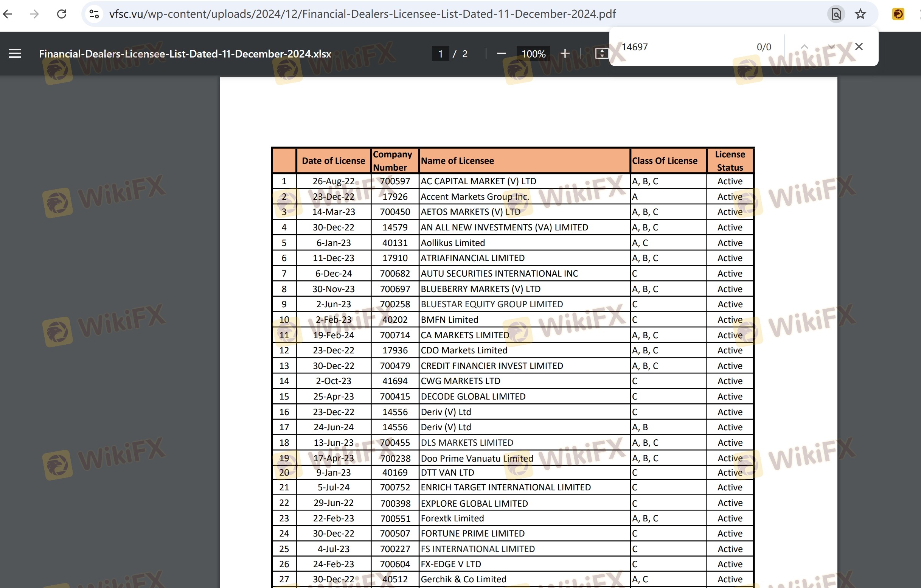Click the zoom out minus button
The image size is (921, 588).
(501, 54)
